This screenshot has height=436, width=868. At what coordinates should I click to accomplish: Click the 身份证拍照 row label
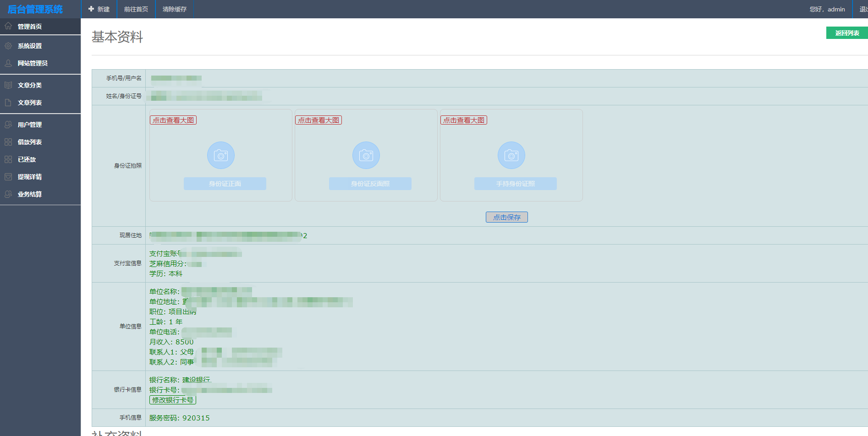128,165
